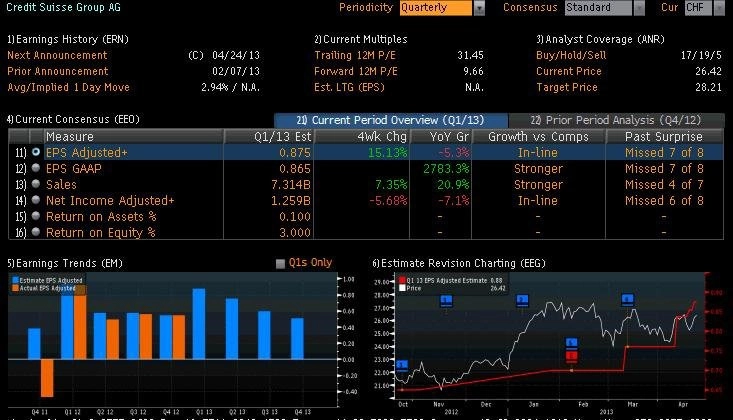Open Earnings Trends (EM) section
The image size is (733, 420).
pyautogui.click(x=65, y=263)
